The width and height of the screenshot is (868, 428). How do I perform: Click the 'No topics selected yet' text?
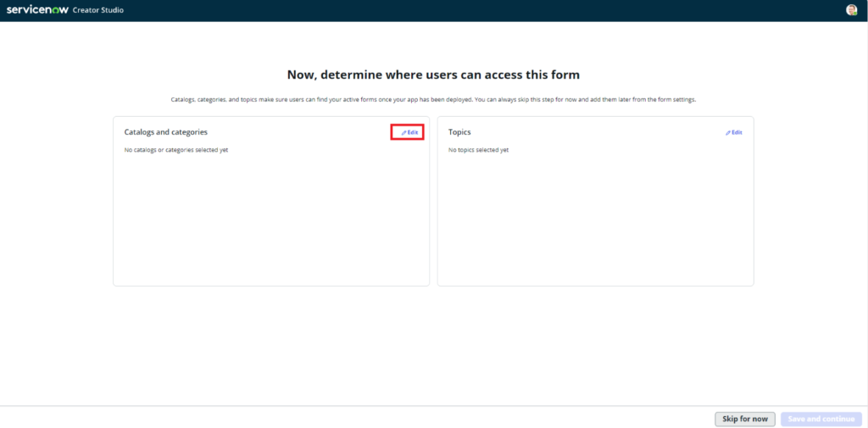478,150
